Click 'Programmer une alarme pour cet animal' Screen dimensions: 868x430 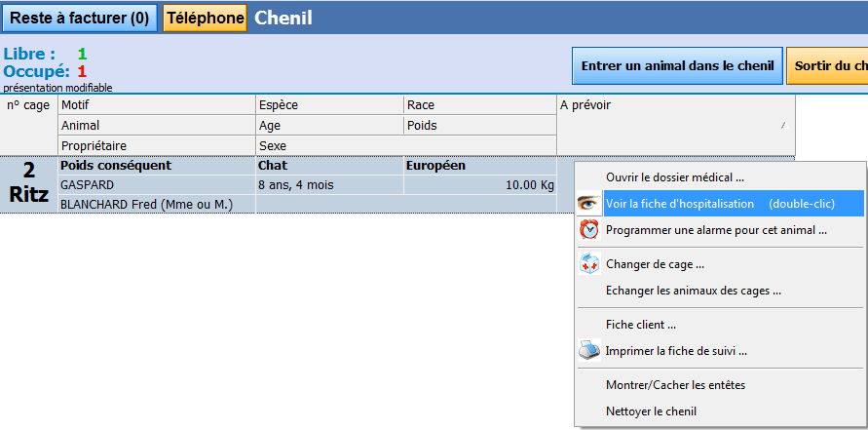pyautogui.click(x=716, y=230)
